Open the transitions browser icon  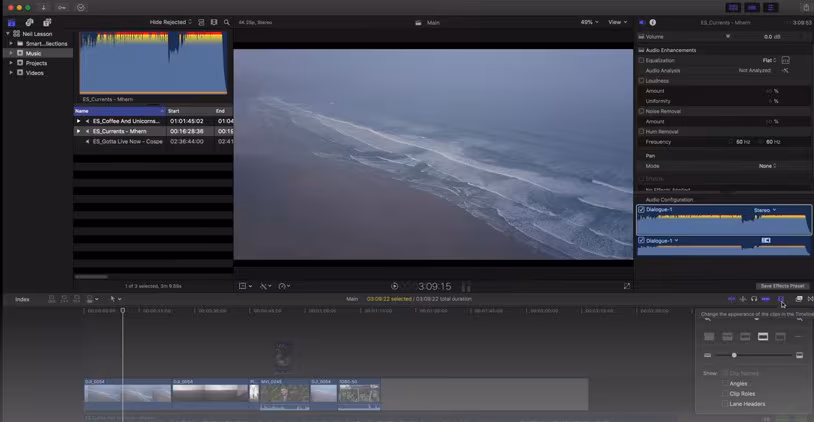tap(810, 299)
